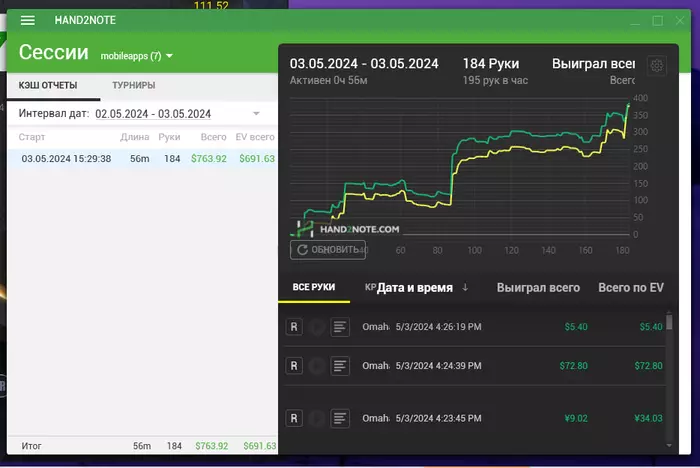Image resolution: width=700 pixels, height=468 pixels.
Task: Click the dimmed round icon in 4:24:39 PM row
Action: 317,366
